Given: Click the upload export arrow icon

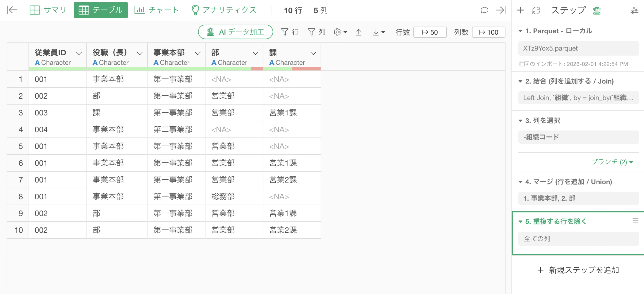Looking at the screenshot, I should pos(358,32).
